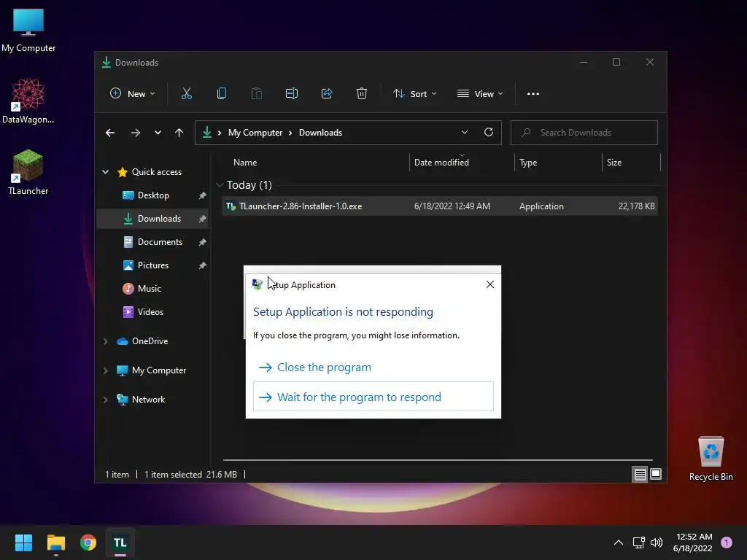Open Recycle Bin on desktop
This screenshot has width=747, height=560.
711,459
